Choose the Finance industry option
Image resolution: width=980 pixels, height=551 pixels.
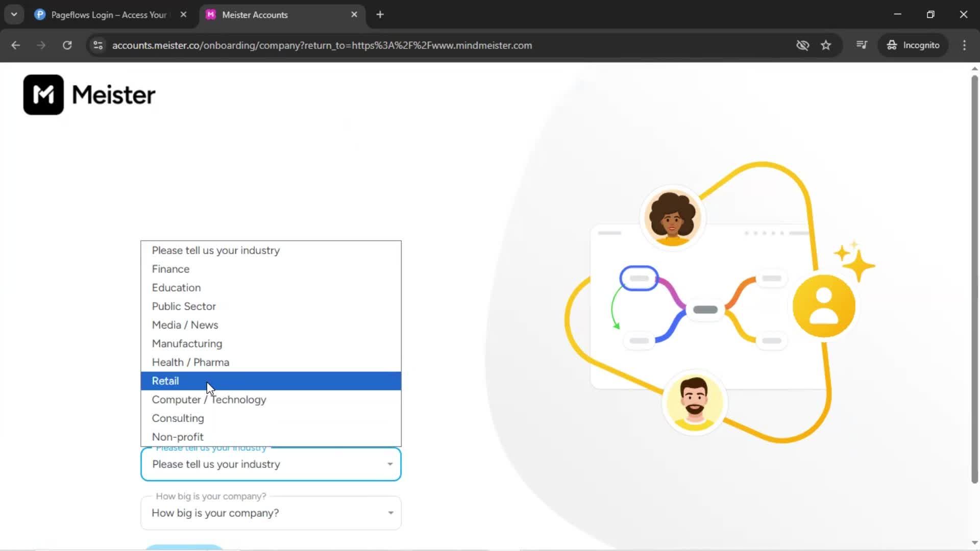(271, 269)
